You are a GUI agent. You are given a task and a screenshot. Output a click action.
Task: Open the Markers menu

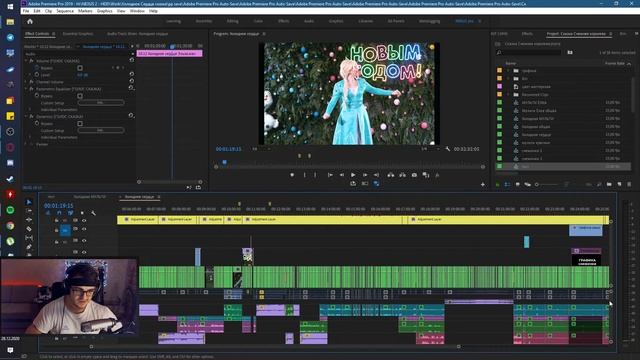pos(85,11)
